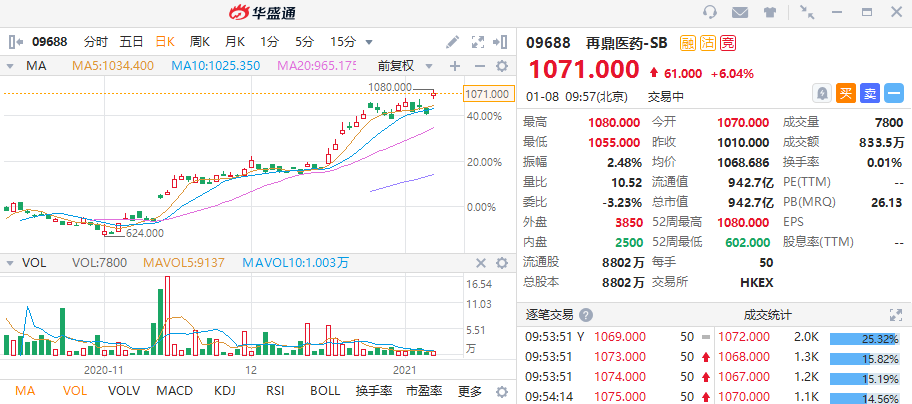Screen dimensions: 912x404
Task: Open the customer service headset icon
Action: coord(710,12)
